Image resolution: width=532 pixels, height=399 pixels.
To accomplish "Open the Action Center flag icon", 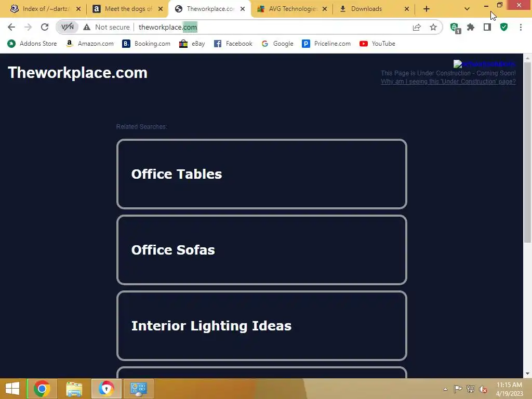I will 458,389.
